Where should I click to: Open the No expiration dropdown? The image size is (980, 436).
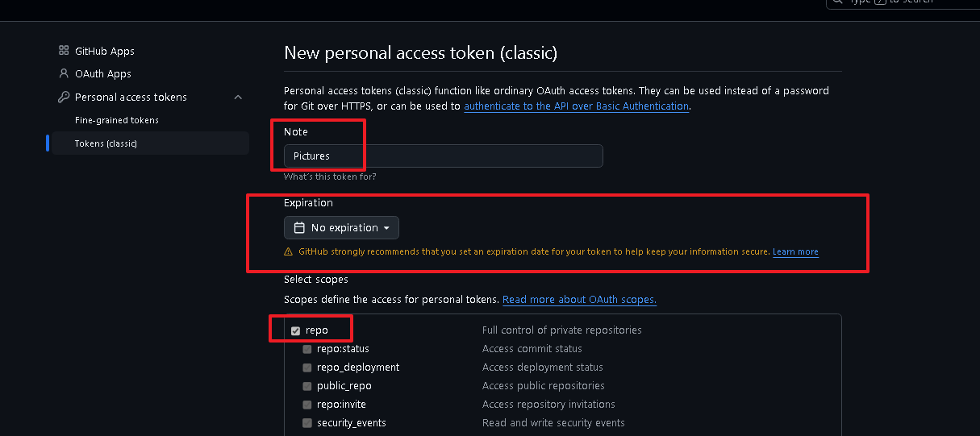click(341, 228)
